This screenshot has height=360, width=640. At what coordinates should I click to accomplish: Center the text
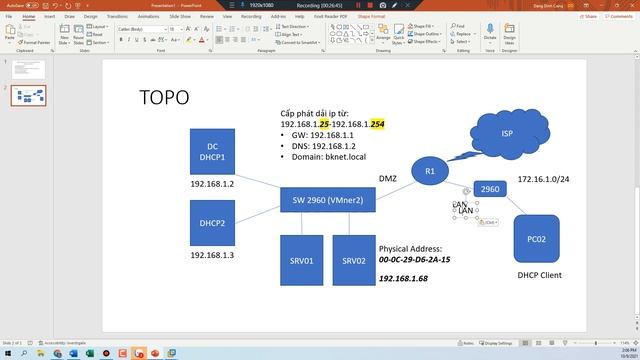(x=227, y=40)
